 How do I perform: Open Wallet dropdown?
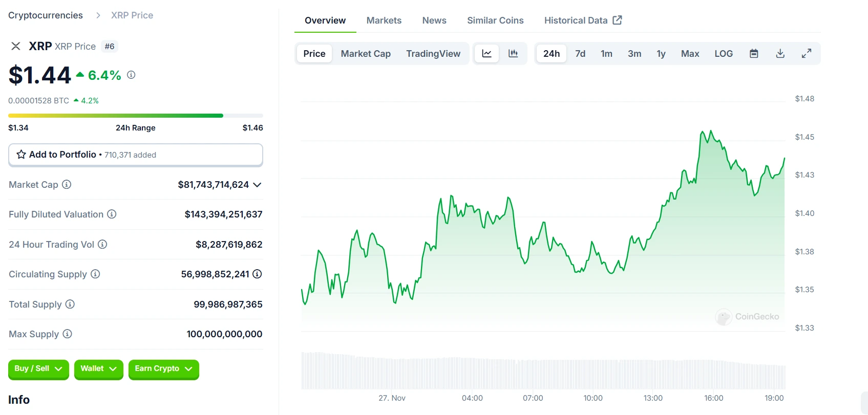98,369
